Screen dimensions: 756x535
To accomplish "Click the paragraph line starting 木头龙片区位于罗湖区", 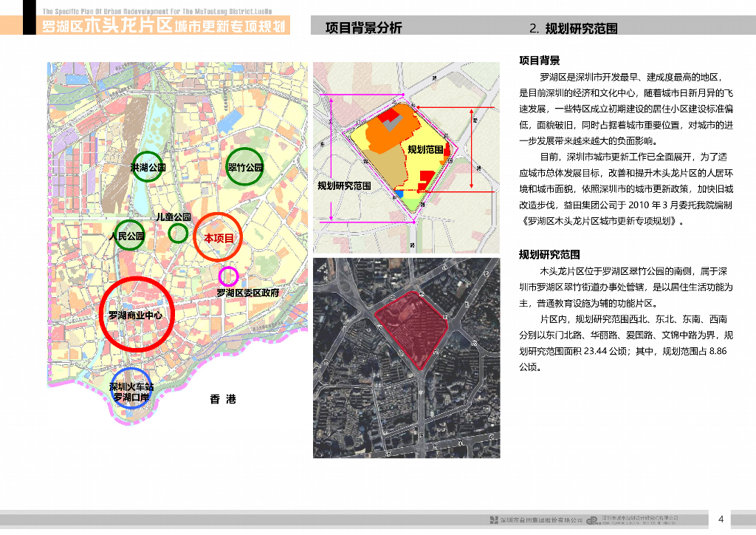I will click(633, 272).
